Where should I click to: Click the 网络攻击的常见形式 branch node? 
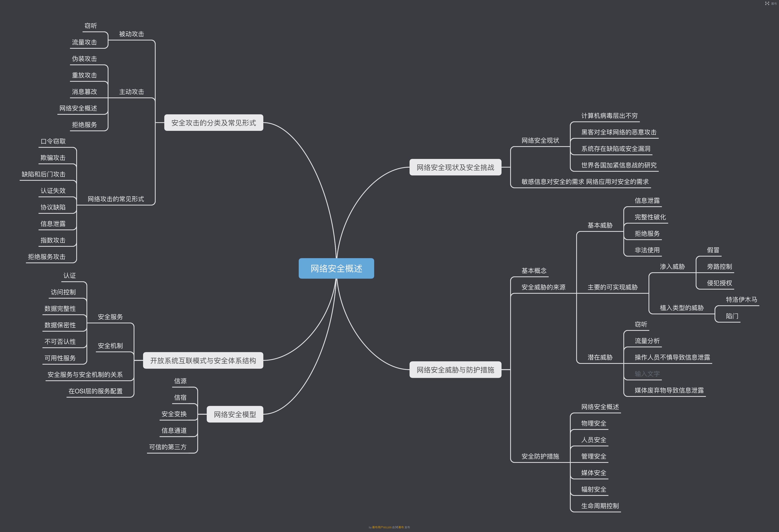pyautogui.click(x=116, y=199)
